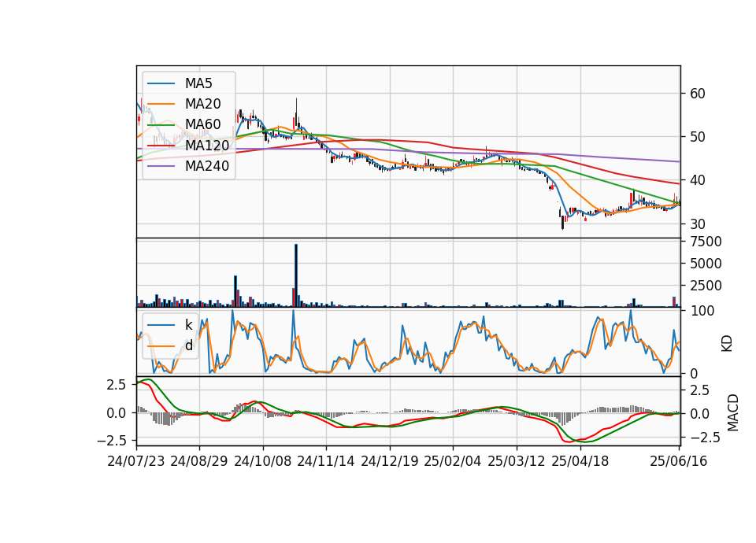The image size is (756, 543).
Task: Click the KD axis title
Action: click(x=727, y=343)
